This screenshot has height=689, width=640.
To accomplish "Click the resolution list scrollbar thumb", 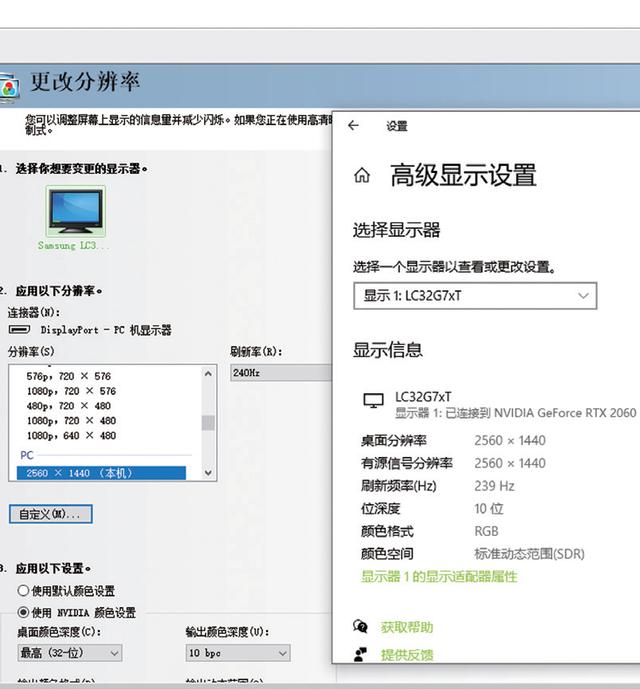I will click(x=208, y=423).
